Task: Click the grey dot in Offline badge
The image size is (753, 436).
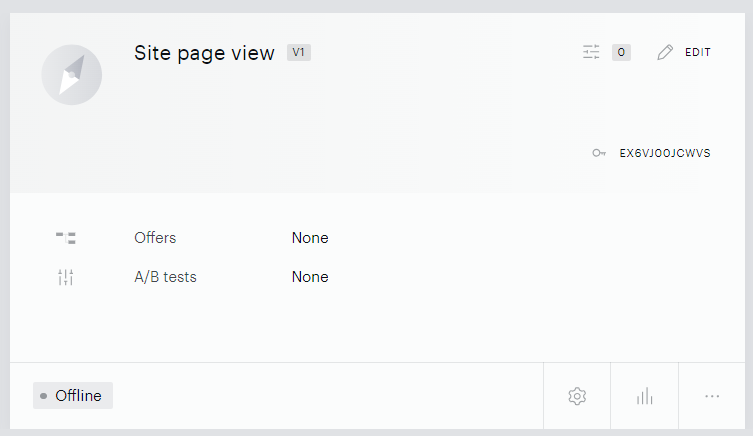Action: (x=44, y=396)
